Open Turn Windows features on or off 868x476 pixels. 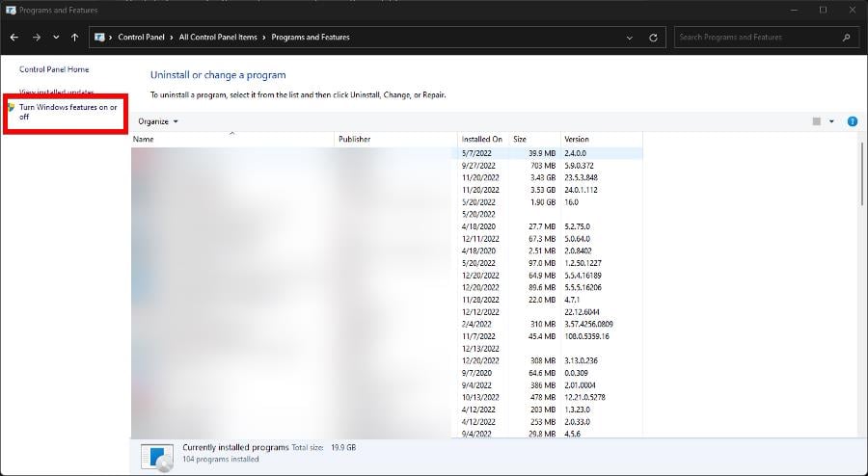coord(68,112)
